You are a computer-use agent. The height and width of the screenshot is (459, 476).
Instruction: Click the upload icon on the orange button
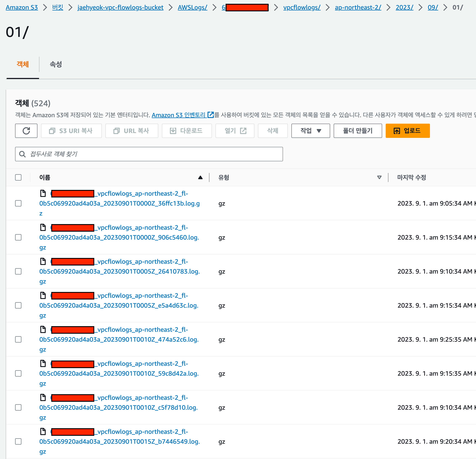coord(397,131)
